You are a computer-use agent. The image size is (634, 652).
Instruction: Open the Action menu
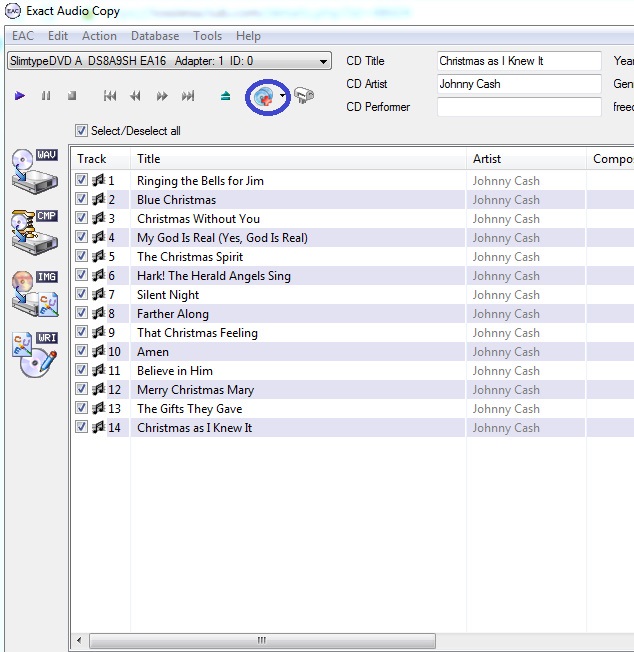99,36
